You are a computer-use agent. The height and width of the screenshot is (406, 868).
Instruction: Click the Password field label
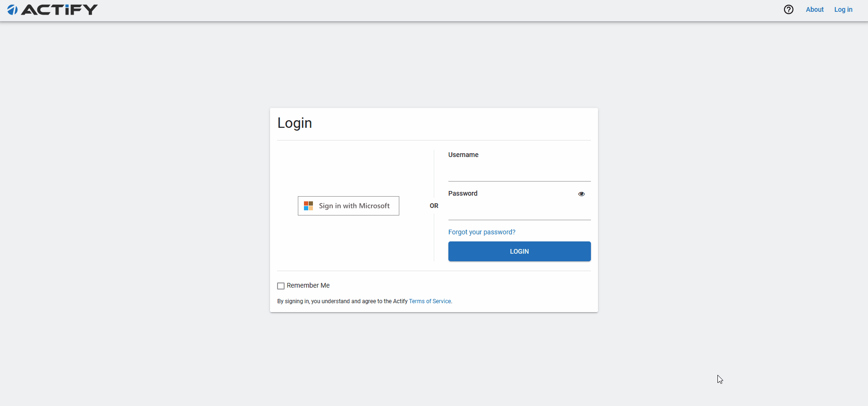pos(463,193)
